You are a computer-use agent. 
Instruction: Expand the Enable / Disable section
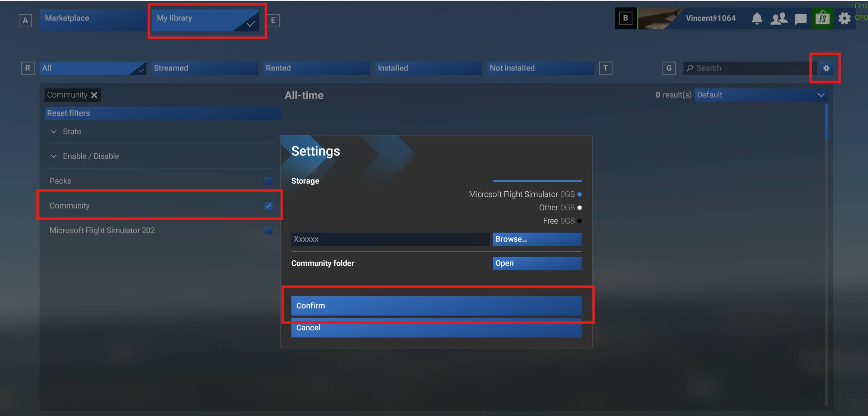point(90,156)
